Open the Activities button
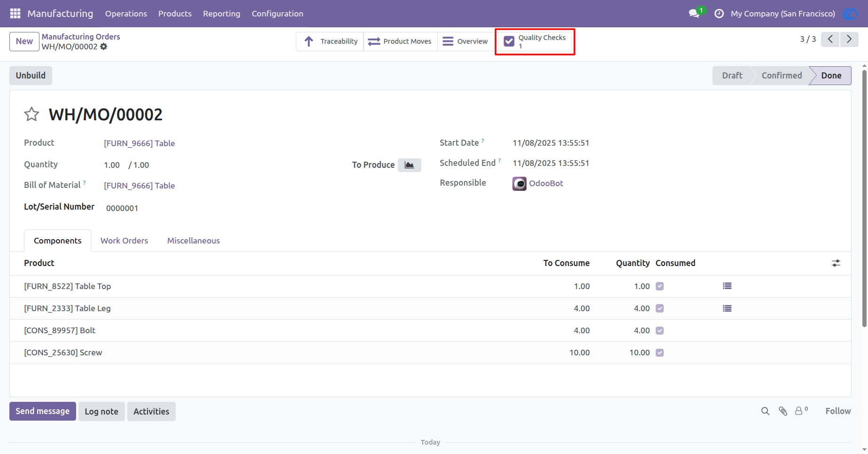The width and height of the screenshot is (868, 454). click(x=151, y=411)
